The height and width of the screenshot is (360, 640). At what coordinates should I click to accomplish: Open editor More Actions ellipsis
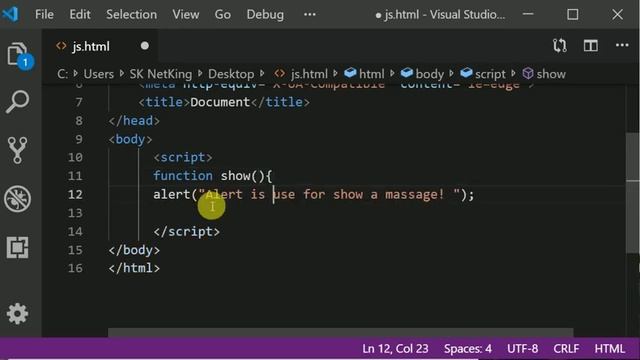tap(622, 45)
